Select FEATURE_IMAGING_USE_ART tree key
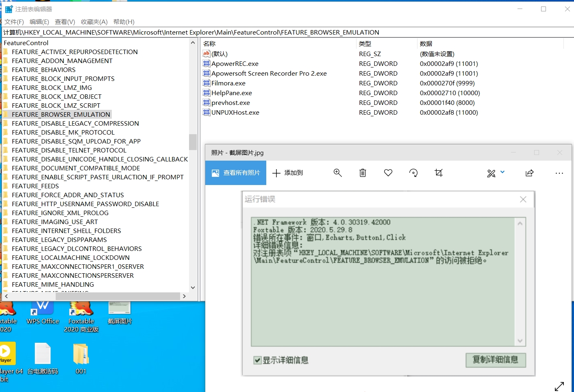This screenshot has width=574, height=392. [55, 222]
